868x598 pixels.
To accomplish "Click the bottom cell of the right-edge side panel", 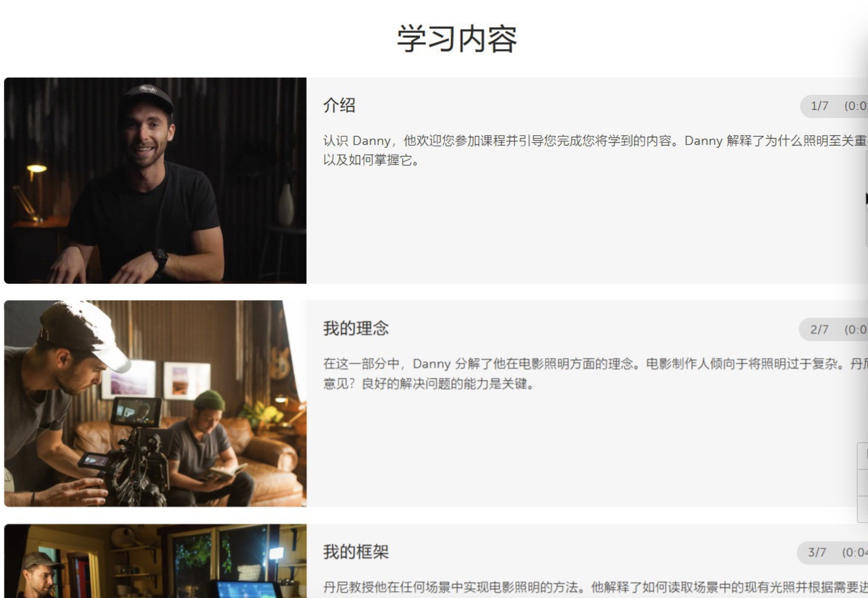I will (x=863, y=509).
